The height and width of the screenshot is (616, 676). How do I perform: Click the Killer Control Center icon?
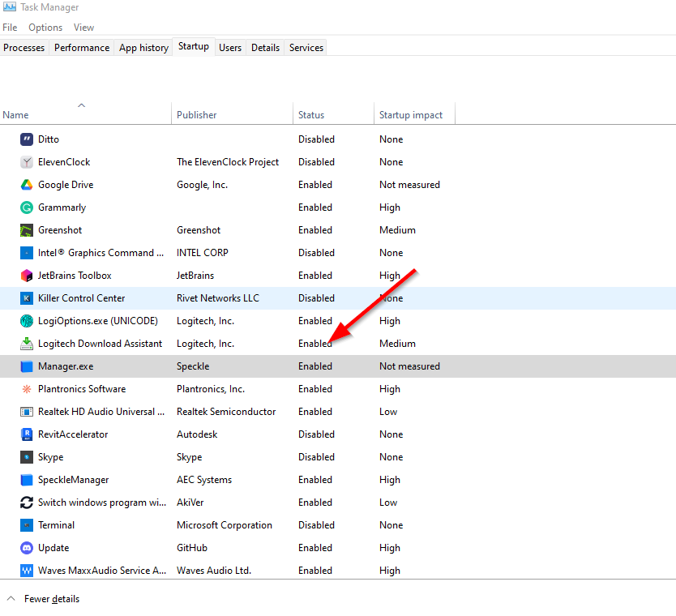tap(27, 298)
